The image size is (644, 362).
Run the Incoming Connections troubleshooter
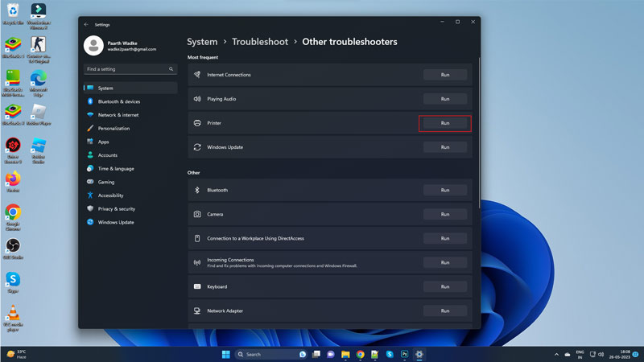(x=445, y=263)
